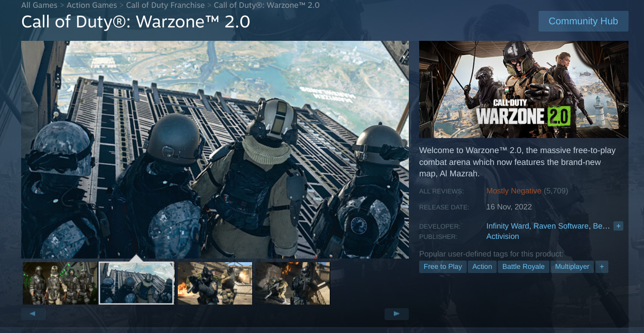
Task: Open publisher Activision page
Action: click(x=502, y=236)
